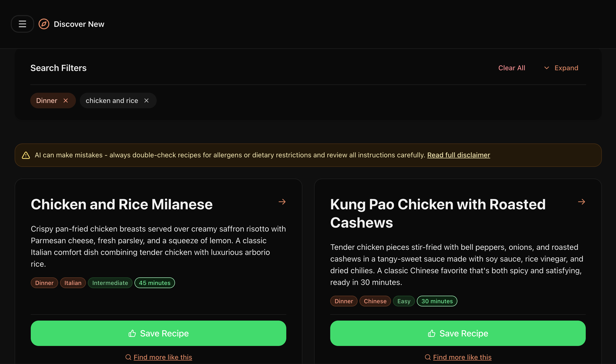Remove the Dinner search filter chip
Viewport: 616px width, 364px height.
pos(65,100)
